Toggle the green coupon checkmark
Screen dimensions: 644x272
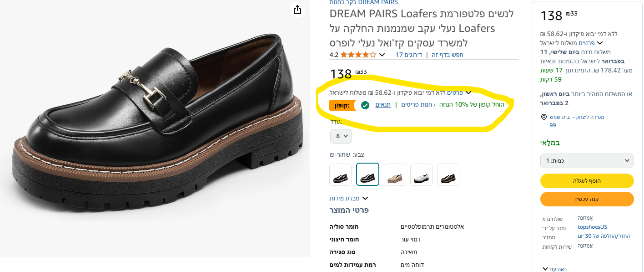click(365, 105)
